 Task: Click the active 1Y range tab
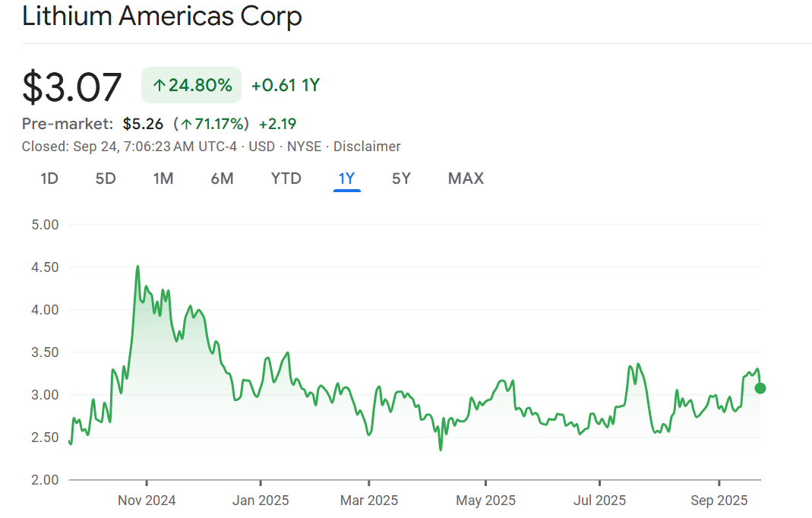point(346,178)
